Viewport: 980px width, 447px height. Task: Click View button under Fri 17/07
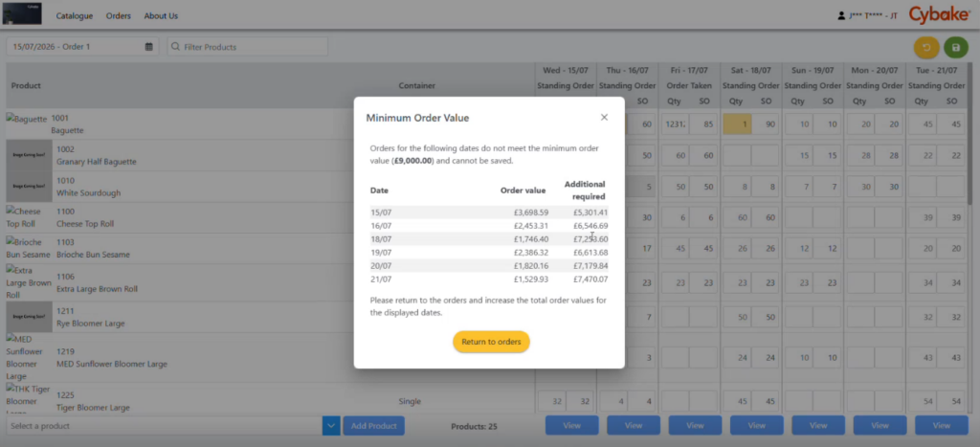(695, 426)
